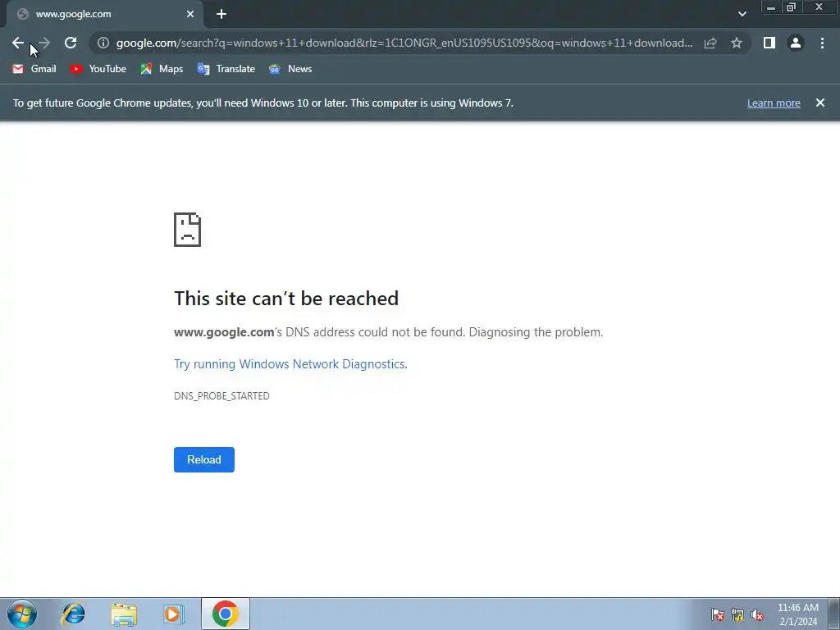Close the www.google.com tab

pos(190,15)
